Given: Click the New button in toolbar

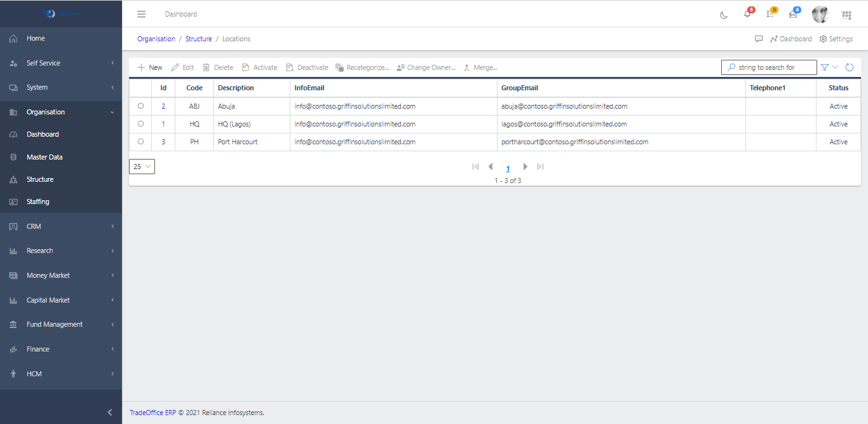Looking at the screenshot, I should pyautogui.click(x=150, y=67).
